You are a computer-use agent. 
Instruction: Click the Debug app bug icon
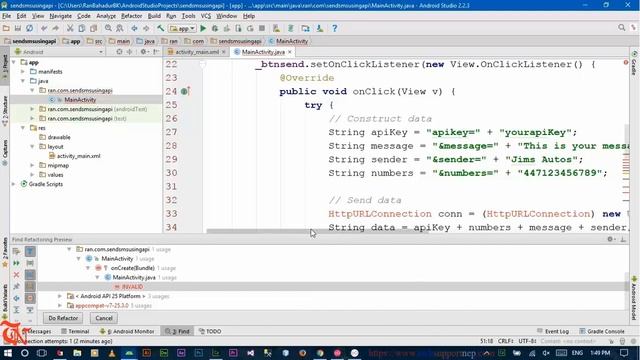point(215,28)
